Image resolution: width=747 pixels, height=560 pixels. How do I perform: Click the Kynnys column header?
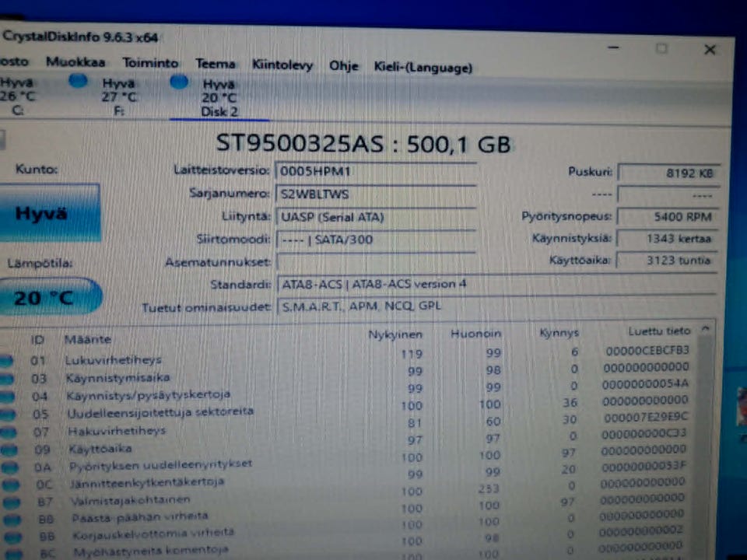(x=559, y=332)
